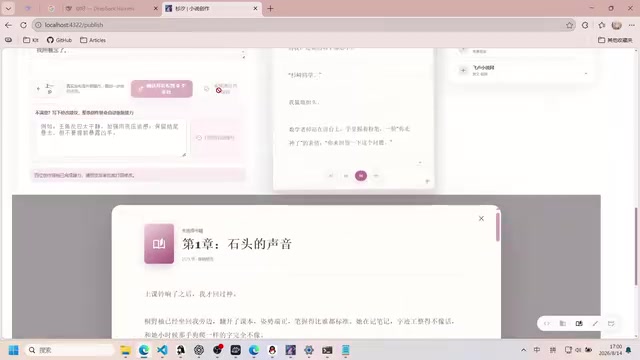
Task: Open the Windows Start menu
Action: tap(13, 350)
